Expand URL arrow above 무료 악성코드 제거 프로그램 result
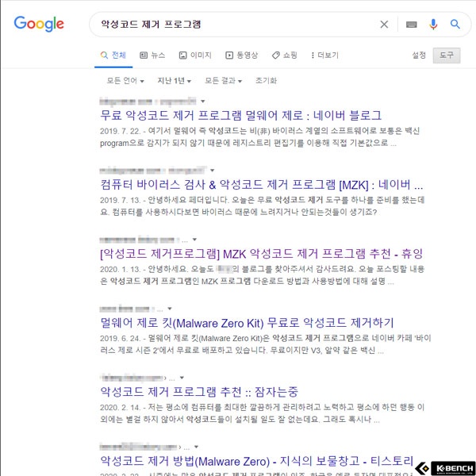476x476 pixels. (203, 101)
